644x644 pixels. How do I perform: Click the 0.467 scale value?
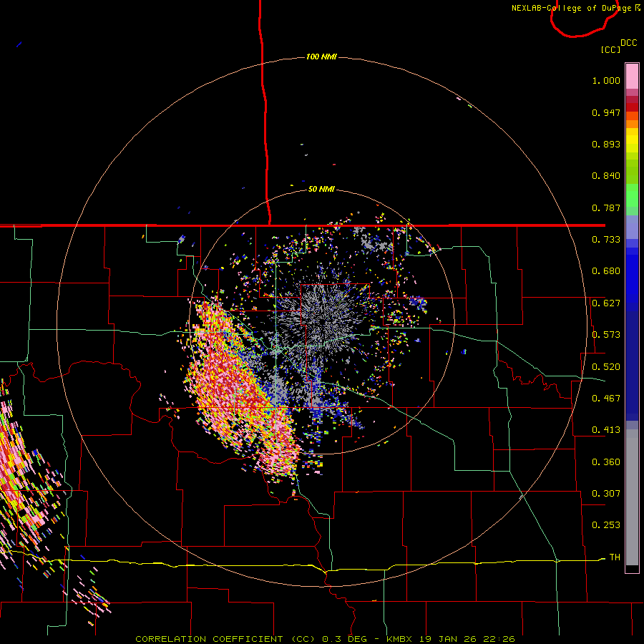click(606, 399)
